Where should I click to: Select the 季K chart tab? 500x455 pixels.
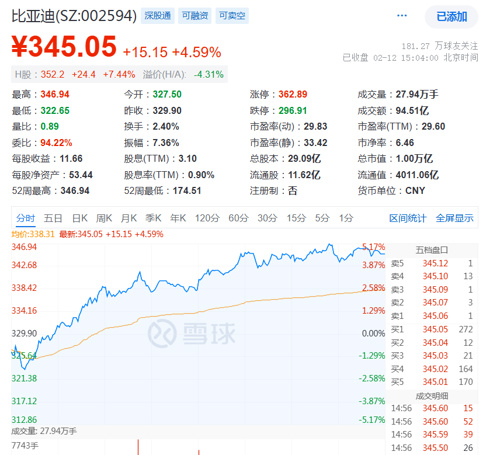[153, 218]
